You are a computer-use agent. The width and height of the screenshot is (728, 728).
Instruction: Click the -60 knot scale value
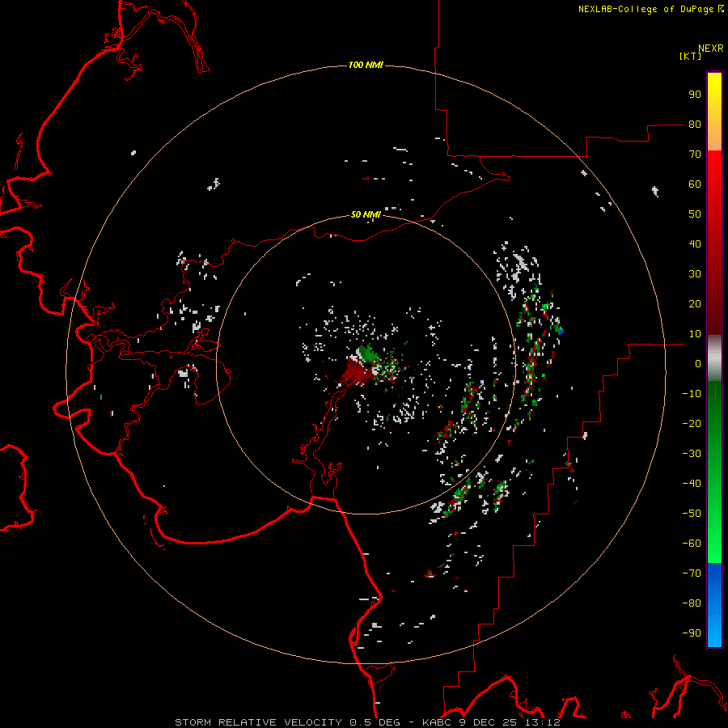click(692, 544)
